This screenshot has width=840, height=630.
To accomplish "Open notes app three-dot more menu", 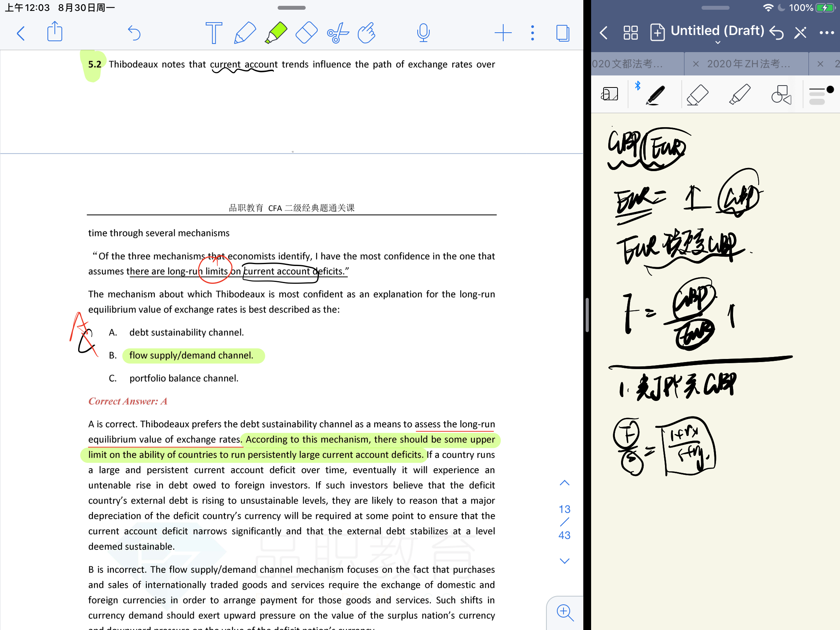I will (x=826, y=33).
